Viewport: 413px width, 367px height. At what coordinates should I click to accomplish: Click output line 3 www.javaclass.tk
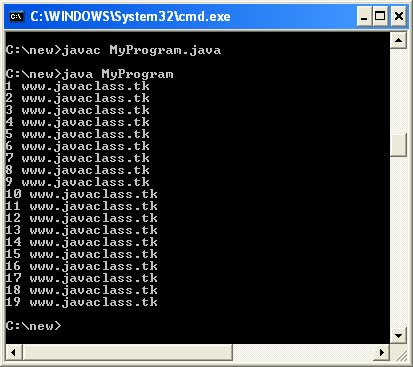click(x=78, y=110)
